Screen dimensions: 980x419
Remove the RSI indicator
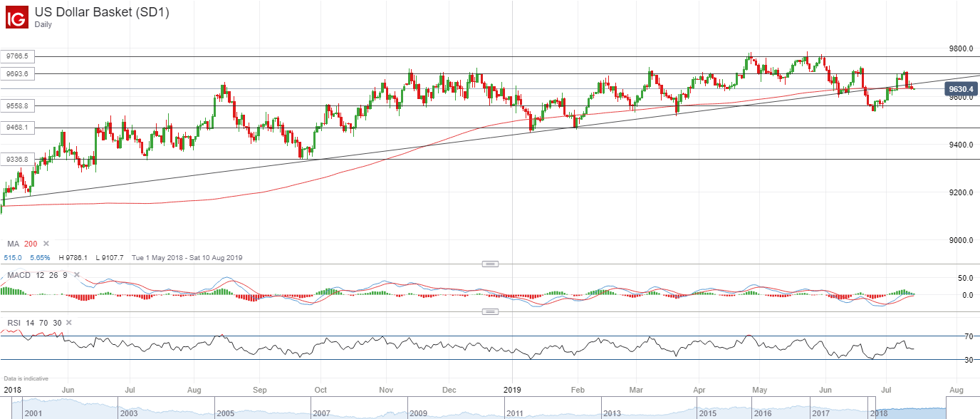68,323
